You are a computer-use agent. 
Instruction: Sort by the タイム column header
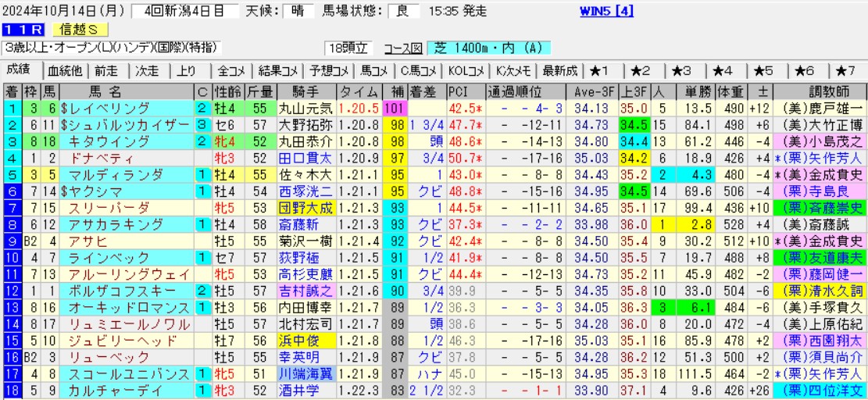click(359, 91)
